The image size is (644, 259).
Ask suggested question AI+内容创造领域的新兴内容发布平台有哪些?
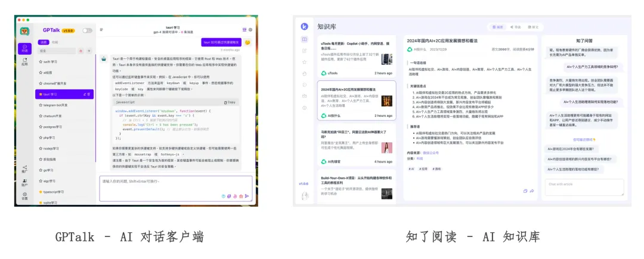point(581,159)
